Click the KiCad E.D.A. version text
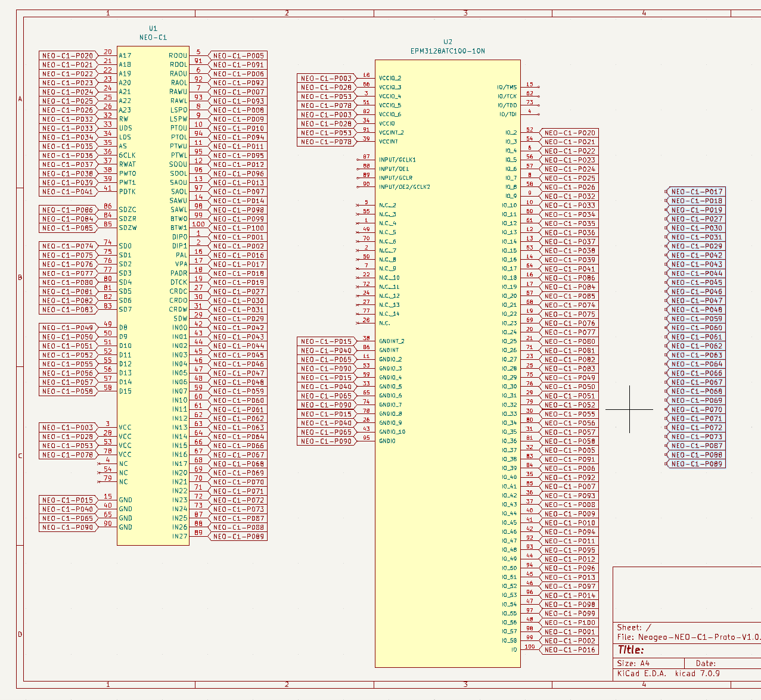 click(x=669, y=674)
